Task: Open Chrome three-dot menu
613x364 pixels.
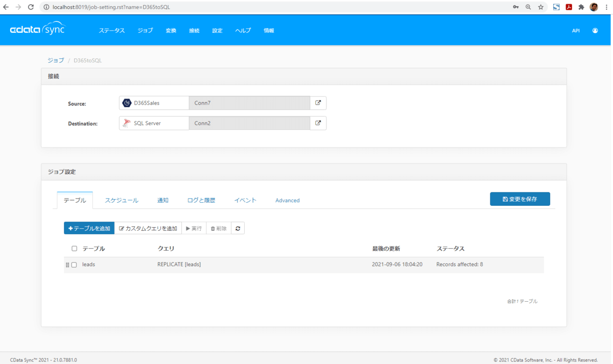Action: pyautogui.click(x=606, y=7)
